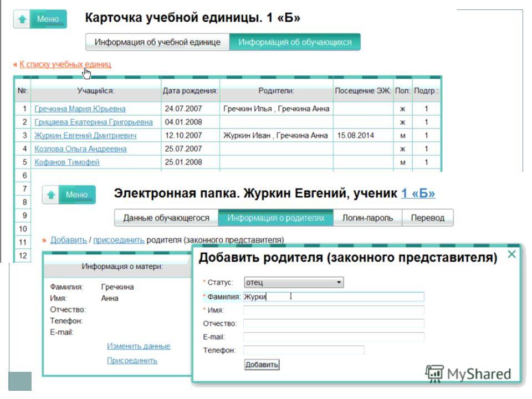Click the up-arrow icon beside Меню on the Электронная папка page

tap(51, 195)
